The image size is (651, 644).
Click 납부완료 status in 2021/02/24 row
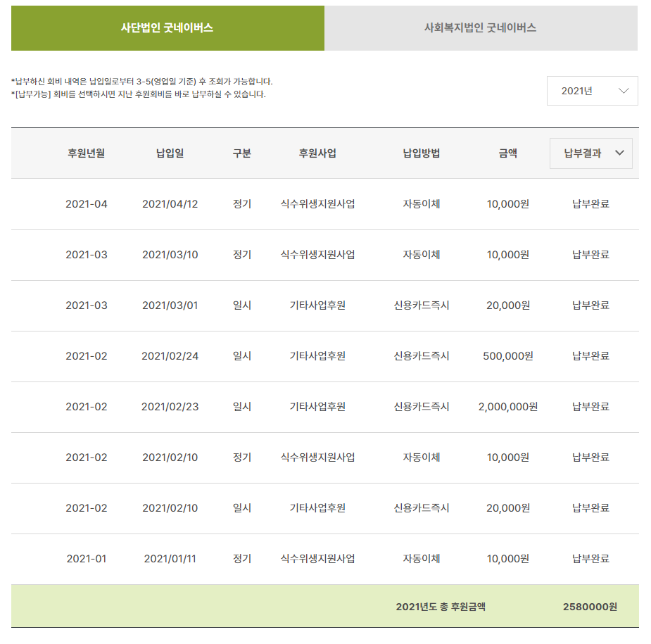click(590, 356)
